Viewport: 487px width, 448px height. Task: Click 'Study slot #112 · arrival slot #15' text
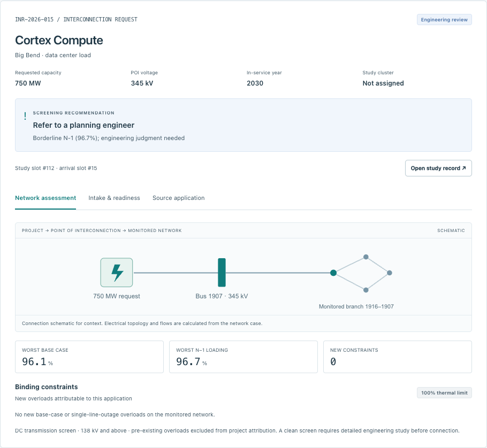(x=56, y=168)
